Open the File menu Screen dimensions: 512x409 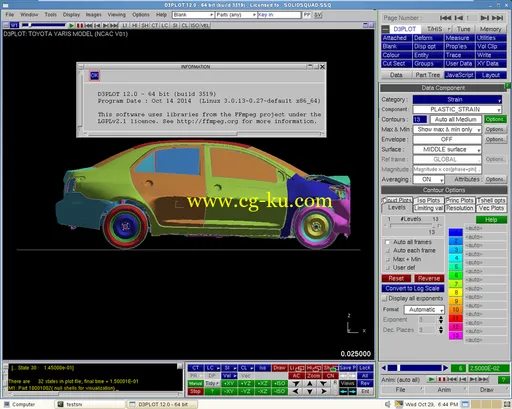tap(10, 15)
